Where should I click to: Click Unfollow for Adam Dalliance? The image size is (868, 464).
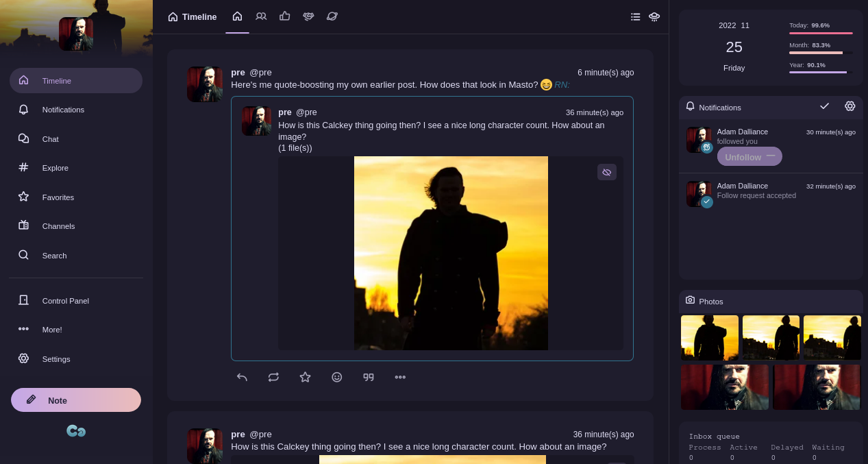tap(749, 157)
